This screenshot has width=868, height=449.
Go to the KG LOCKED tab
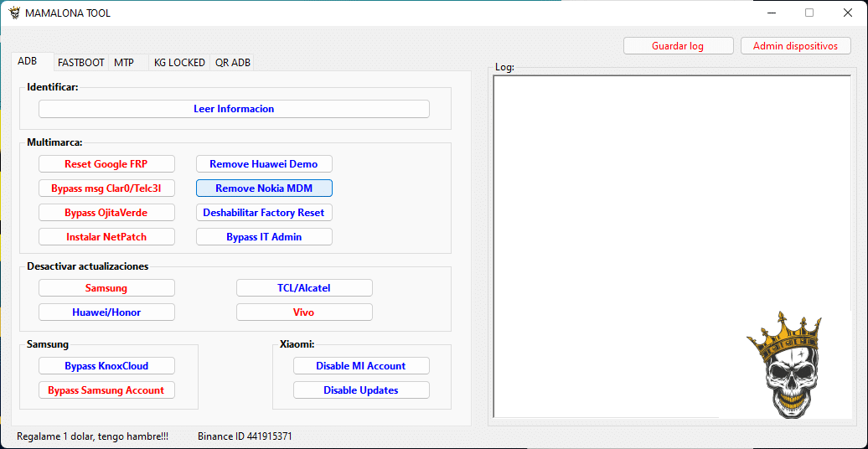pyautogui.click(x=179, y=63)
